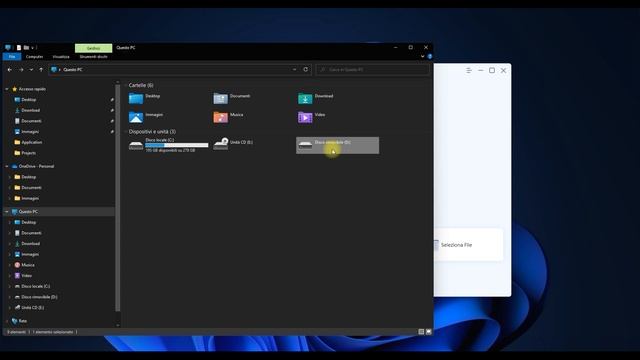The image size is (640, 360).
Task: Open the address bar history dropdown
Action: coord(295,69)
